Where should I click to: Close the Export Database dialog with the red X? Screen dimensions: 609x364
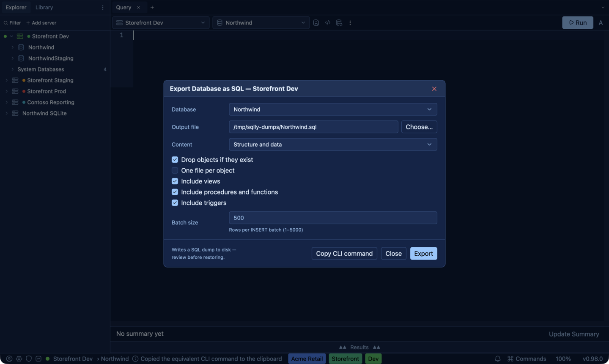pos(434,89)
